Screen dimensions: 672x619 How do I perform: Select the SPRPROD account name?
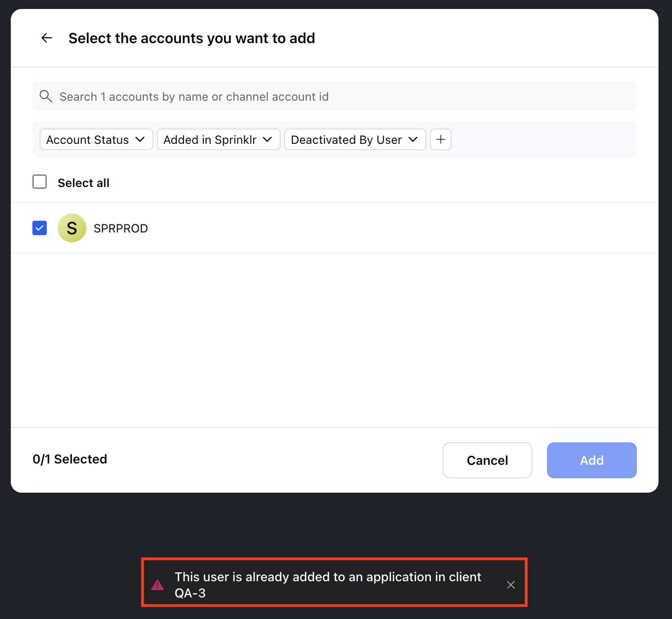click(x=121, y=228)
